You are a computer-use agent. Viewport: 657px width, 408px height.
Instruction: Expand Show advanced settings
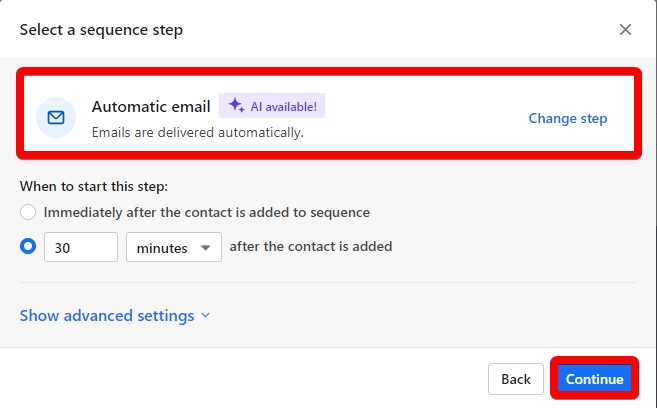pyautogui.click(x=107, y=316)
